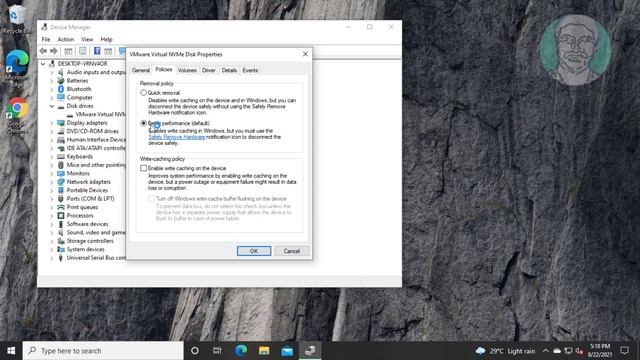The image size is (640, 360).
Task: Expand the Display adapters category
Action: [x=51, y=123]
